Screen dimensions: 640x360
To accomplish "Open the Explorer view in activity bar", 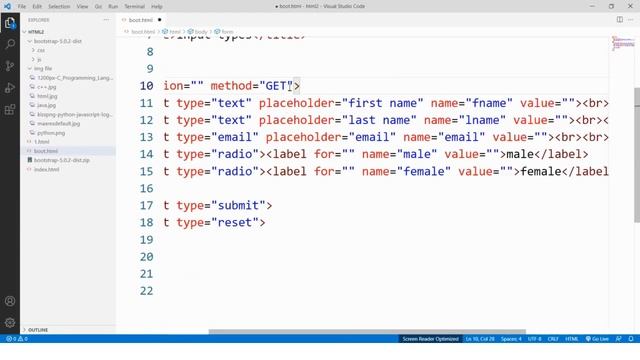I will point(10,22).
